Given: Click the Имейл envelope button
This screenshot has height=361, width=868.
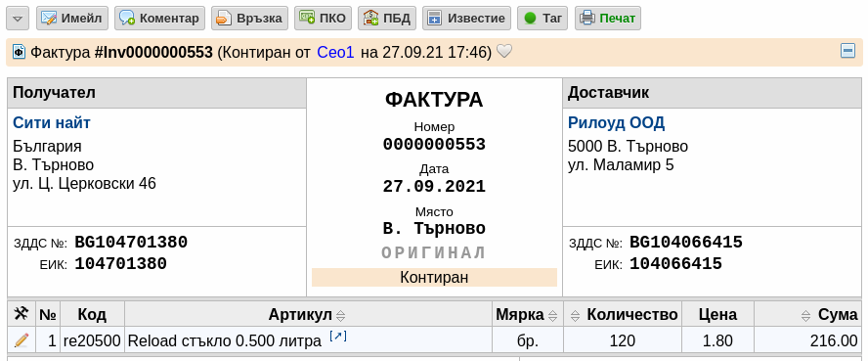Looking at the screenshot, I should [72, 19].
